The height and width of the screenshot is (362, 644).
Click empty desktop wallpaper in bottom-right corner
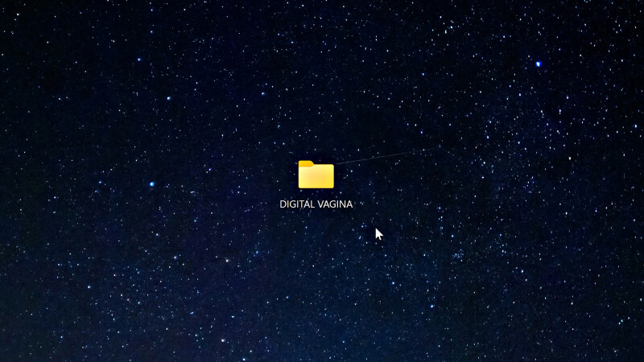coord(620,342)
